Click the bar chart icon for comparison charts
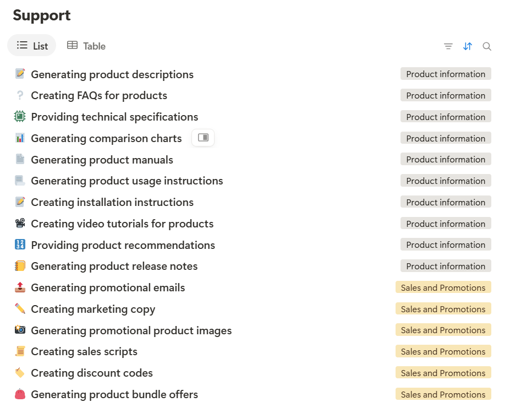Image resolution: width=532 pixels, height=402 pixels. pyautogui.click(x=20, y=138)
